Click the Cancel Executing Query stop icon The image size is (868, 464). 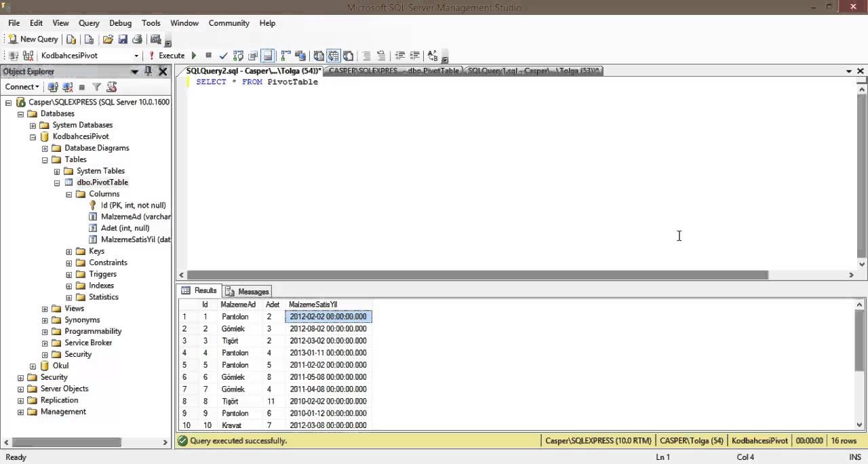pos(209,56)
